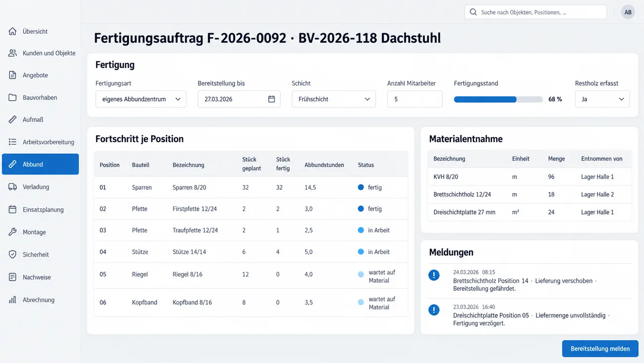This screenshot has width=644, height=363.
Task: Go to Übersicht in sidebar
Action: (x=40, y=31)
